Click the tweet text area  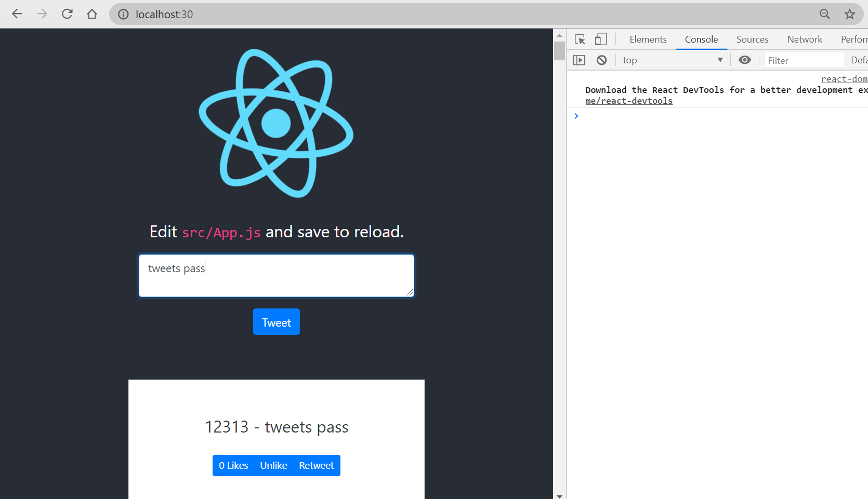point(277,276)
